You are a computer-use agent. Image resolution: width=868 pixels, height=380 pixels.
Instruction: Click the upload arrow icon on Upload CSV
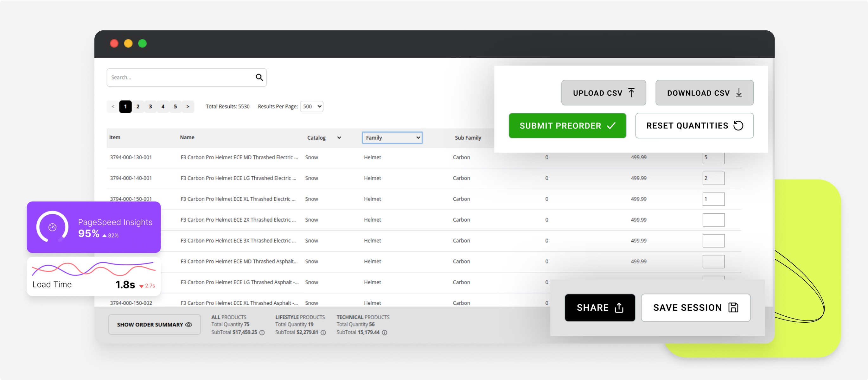632,93
